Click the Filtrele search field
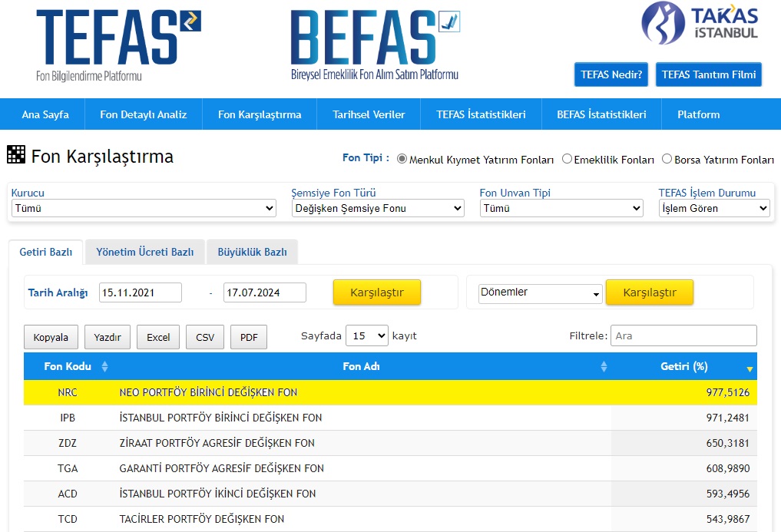This screenshot has width=781, height=532. (683, 335)
